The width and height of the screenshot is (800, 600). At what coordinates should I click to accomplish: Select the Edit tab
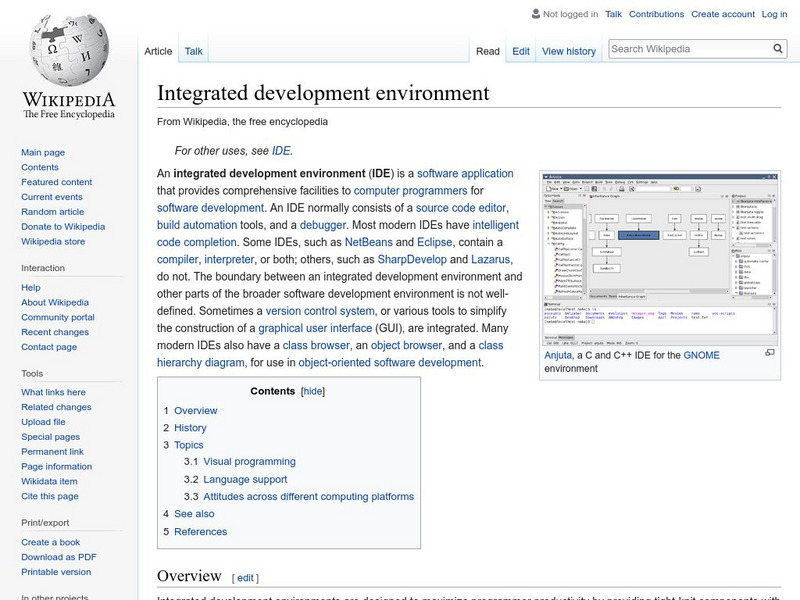click(521, 51)
